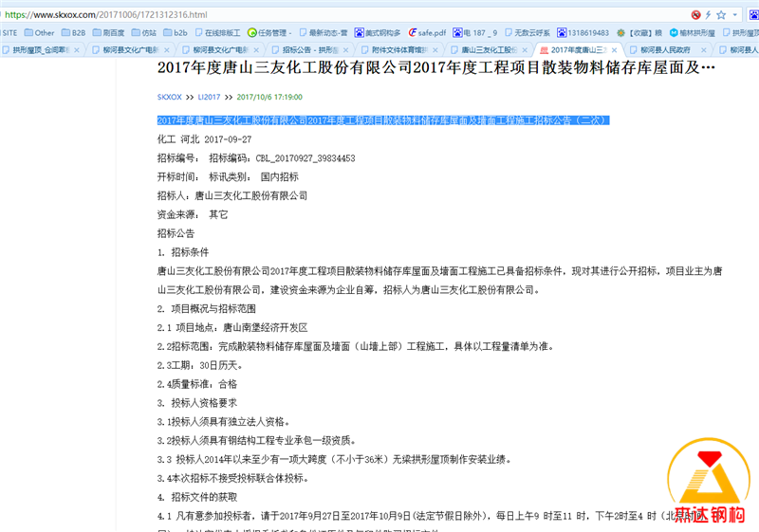Open the 最新动态 bookmark

(x=324, y=33)
